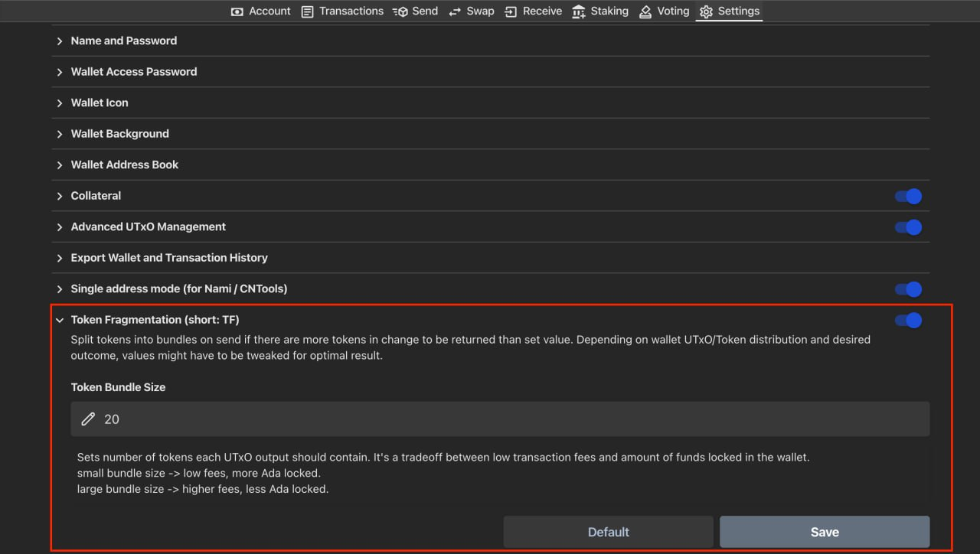980x554 pixels.
Task: Click the Settings gear icon
Action: [706, 11]
